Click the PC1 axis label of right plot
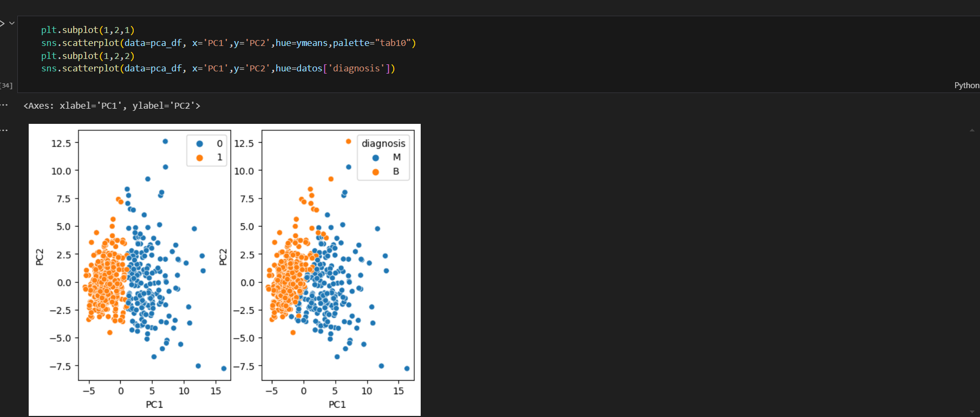The height and width of the screenshot is (417, 980). coord(337,405)
